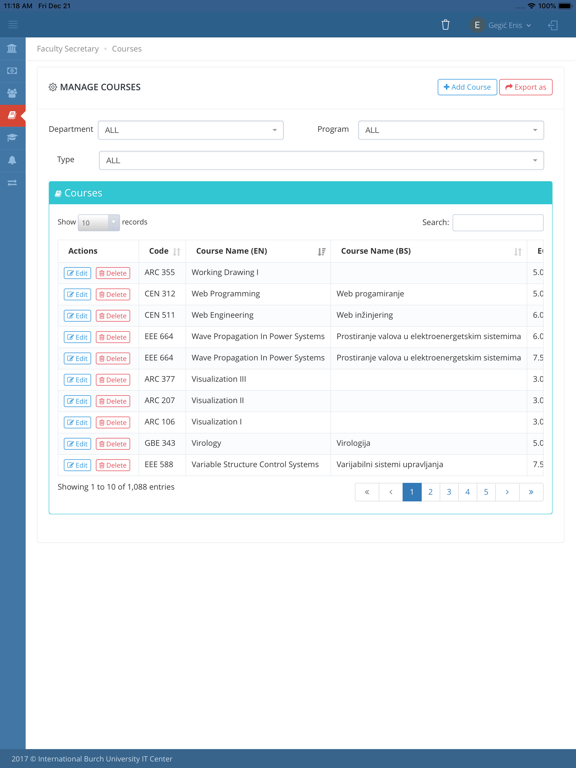Click the Virologija cell text
Viewport: 576px width, 768px height.
[x=353, y=443]
